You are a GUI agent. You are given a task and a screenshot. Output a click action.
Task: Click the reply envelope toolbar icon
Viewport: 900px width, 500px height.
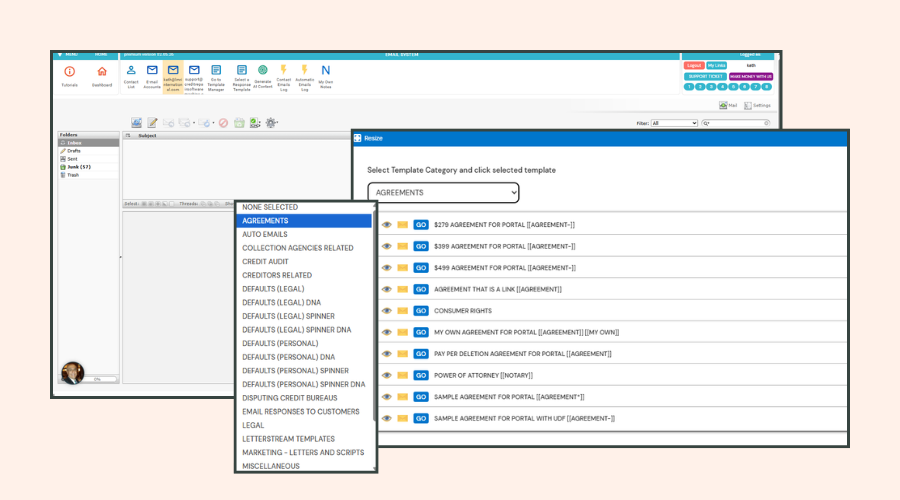[x=168, y=123]
